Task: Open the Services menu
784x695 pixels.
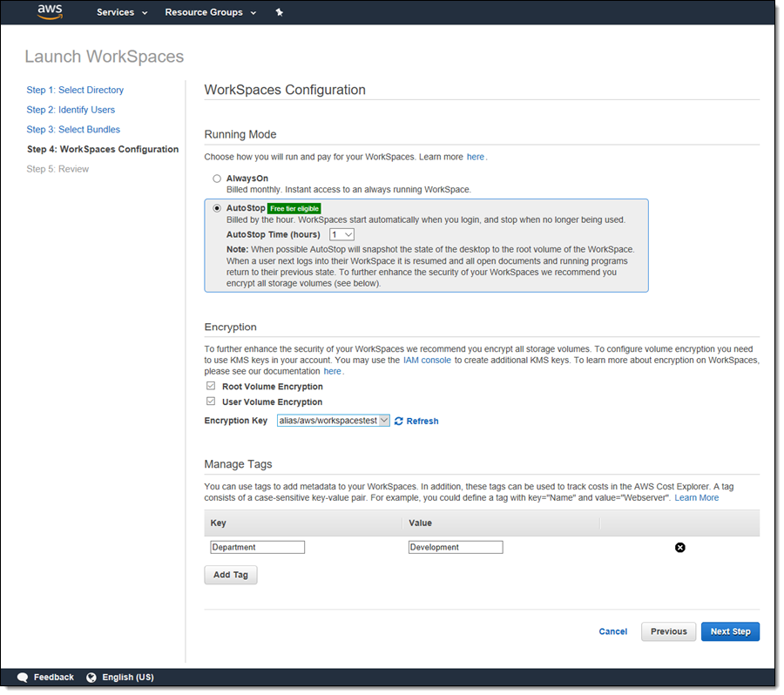Action: [x=122, y=12]
